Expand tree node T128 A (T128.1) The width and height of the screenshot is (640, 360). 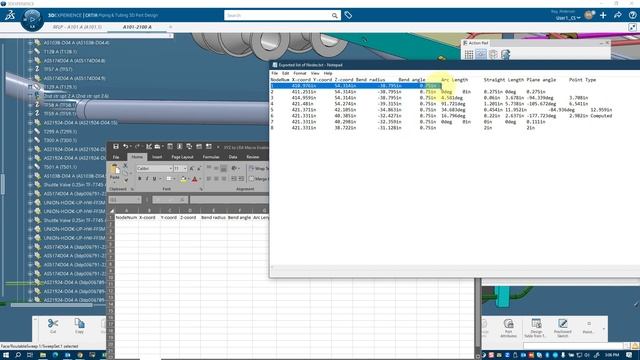(30, 51)
